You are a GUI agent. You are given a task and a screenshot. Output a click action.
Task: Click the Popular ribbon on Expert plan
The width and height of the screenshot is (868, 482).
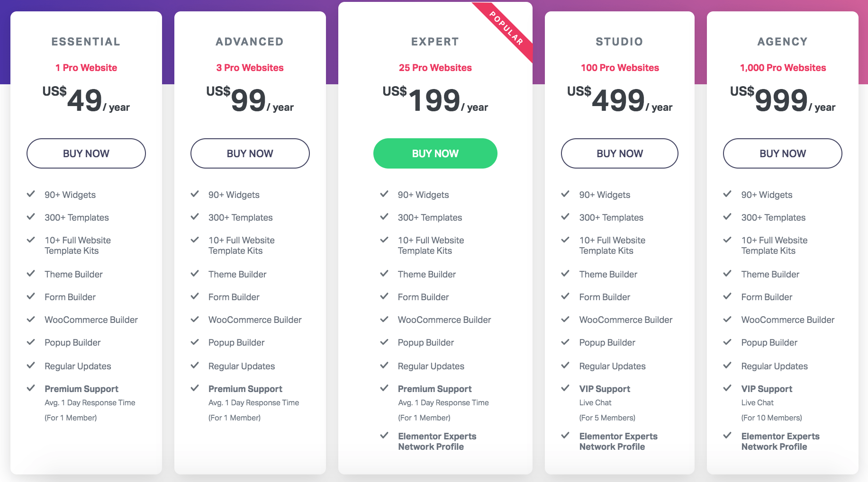[x=506, y=28]
